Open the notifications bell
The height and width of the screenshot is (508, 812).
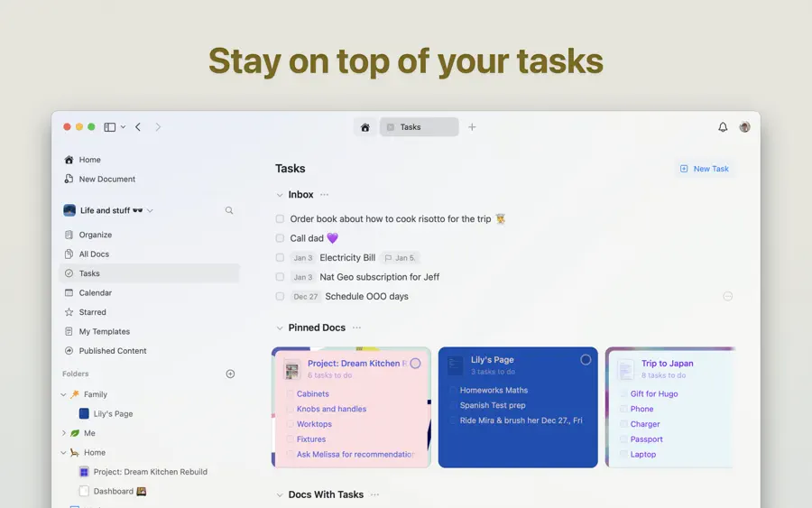tap(723, 127)
